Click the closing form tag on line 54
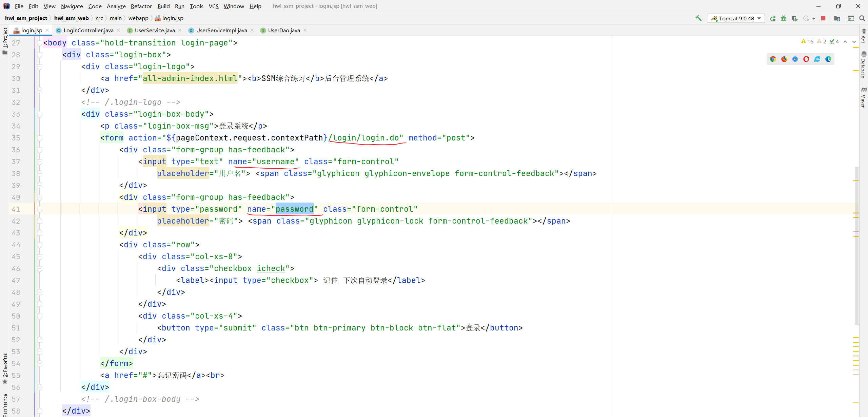The image size is (868, 417). tap(116, 363)
